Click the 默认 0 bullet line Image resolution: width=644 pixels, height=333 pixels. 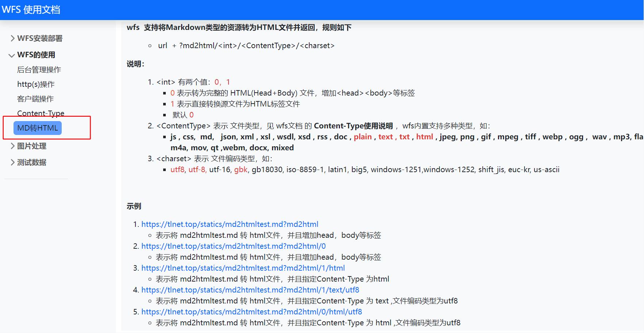pos(183,115)
